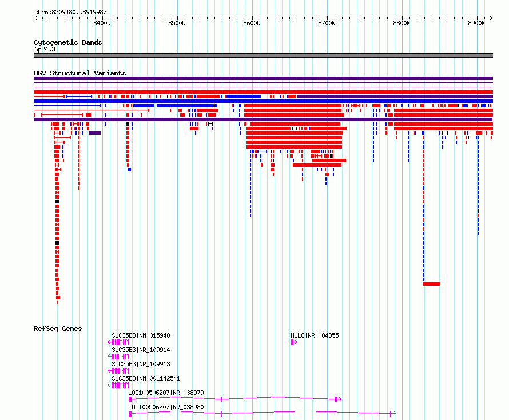509x420 pixels.
Task: Click the SLC35B3 NR_109913 exon glyph
Action: point(118,371)
